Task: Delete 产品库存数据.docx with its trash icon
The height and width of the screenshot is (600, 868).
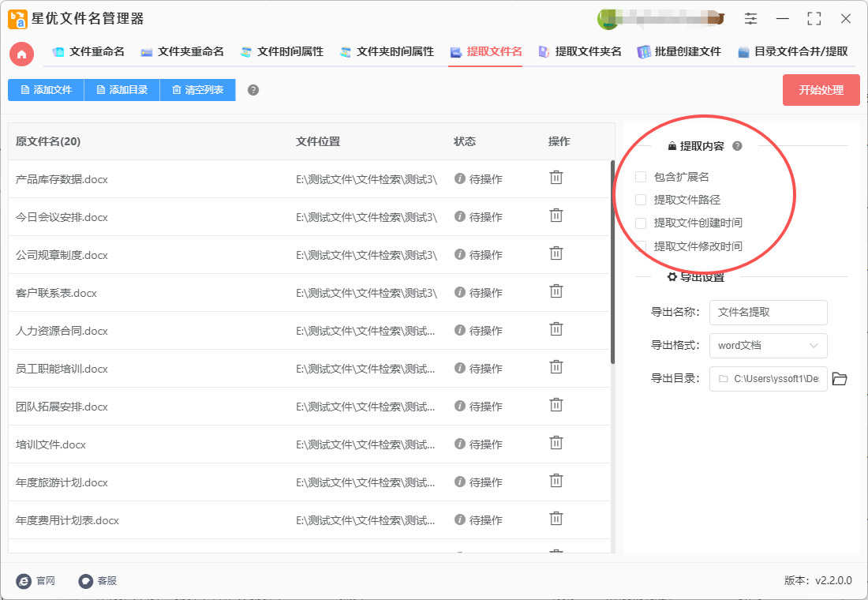Action: tap(556, 178)
